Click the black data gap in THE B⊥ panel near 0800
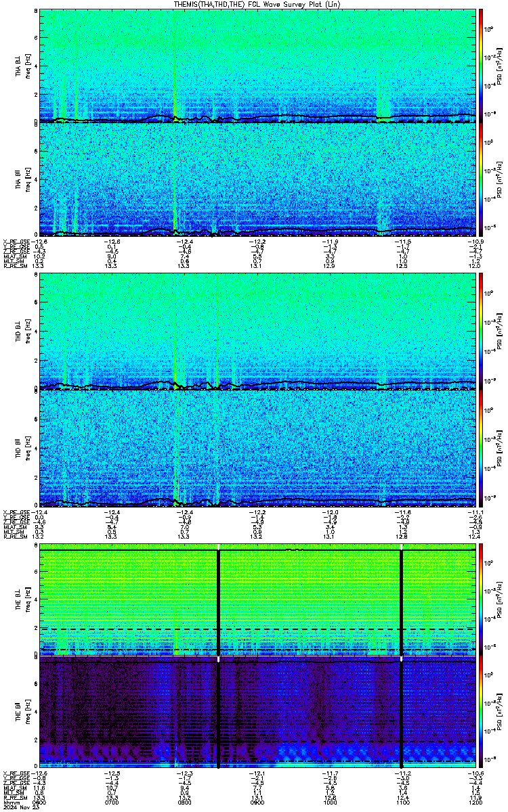 (x=219, y=602)
